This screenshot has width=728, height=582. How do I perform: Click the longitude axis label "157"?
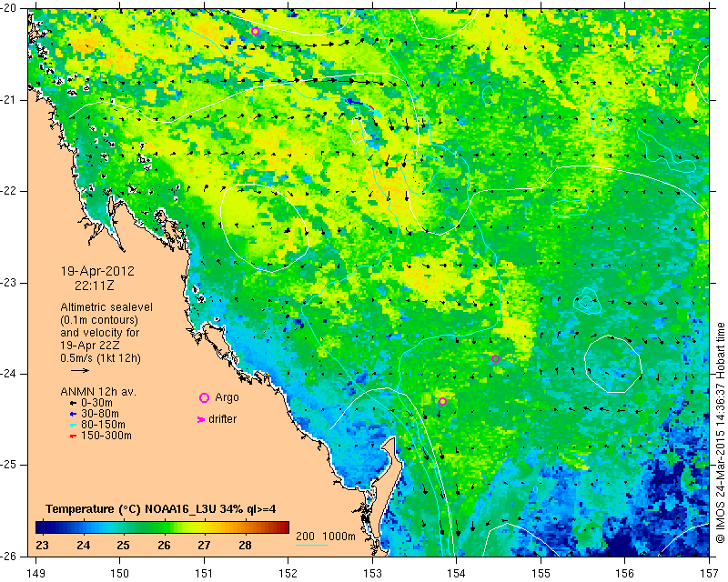click(x=710, y=573)
